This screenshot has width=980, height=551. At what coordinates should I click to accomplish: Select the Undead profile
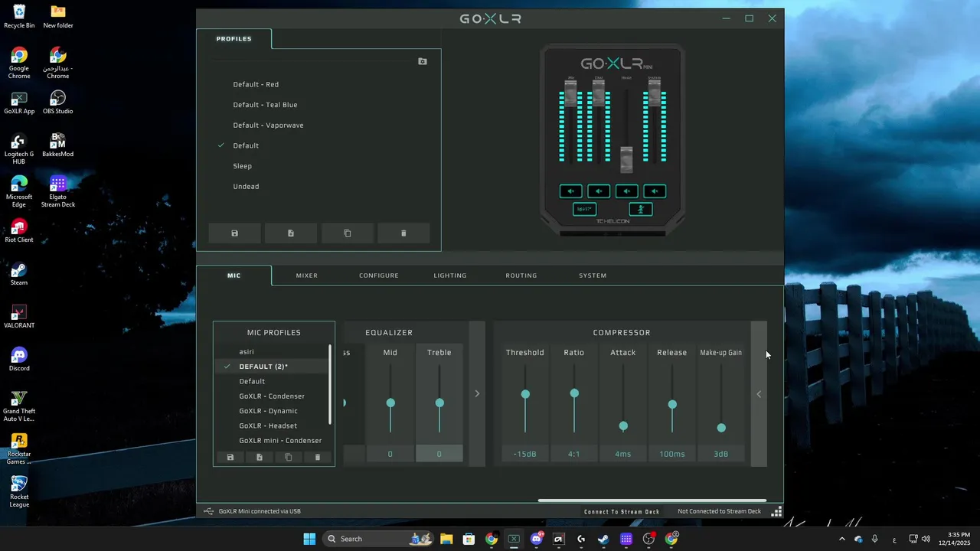click(x=246, y=187)
